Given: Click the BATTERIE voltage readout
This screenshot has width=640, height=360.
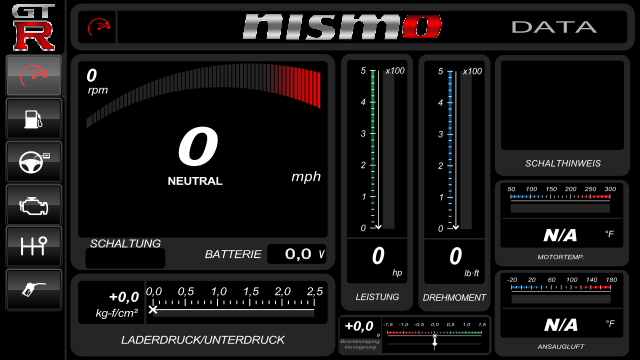Looking at the screenshot, I should (297, 254).
